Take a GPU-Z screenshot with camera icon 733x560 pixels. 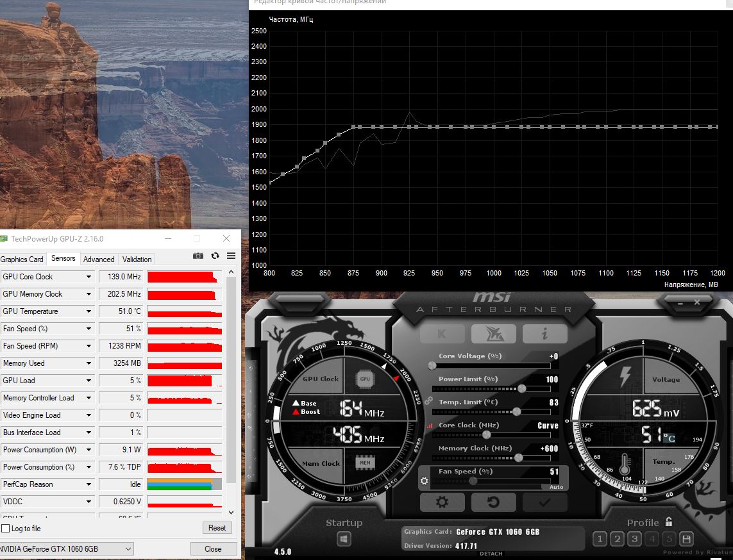tap(198, 256)
